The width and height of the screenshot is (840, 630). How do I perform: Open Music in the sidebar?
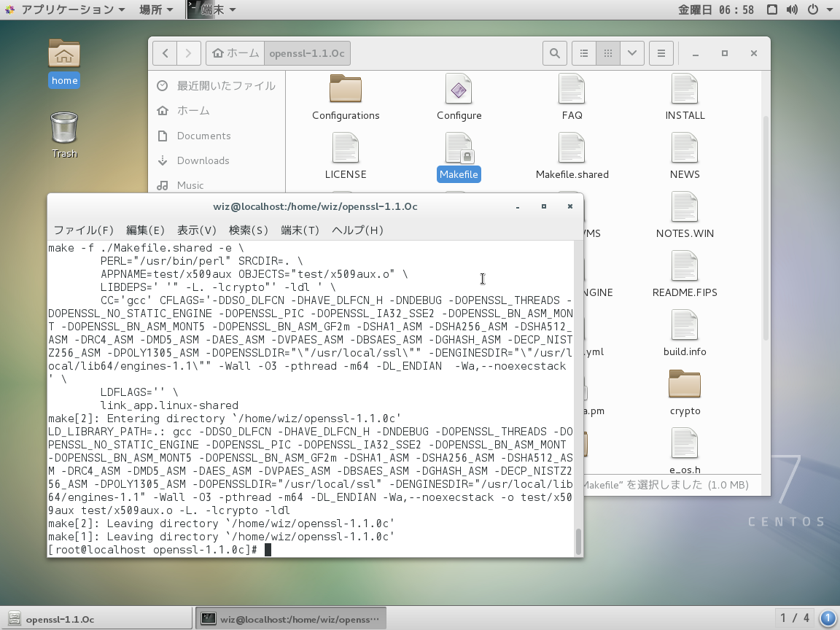click(x=217, y=185)
